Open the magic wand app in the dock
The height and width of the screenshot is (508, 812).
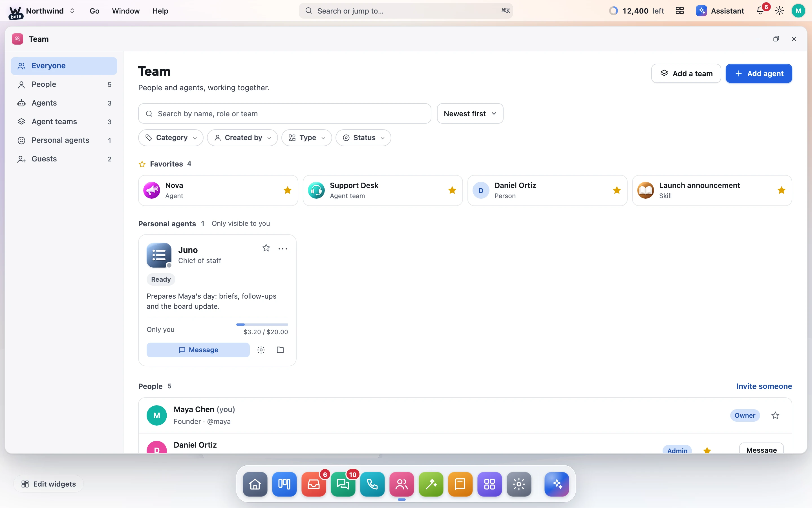[431, 484]
